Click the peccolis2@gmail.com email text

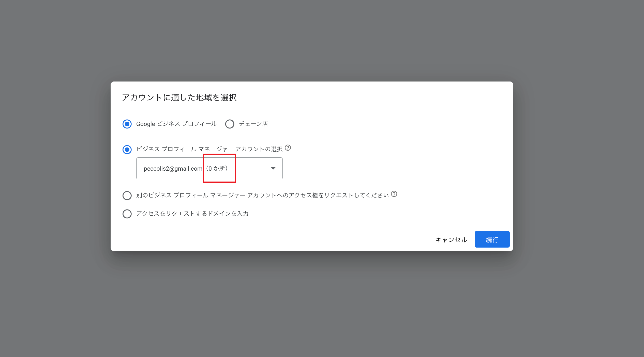click(173, 169)
